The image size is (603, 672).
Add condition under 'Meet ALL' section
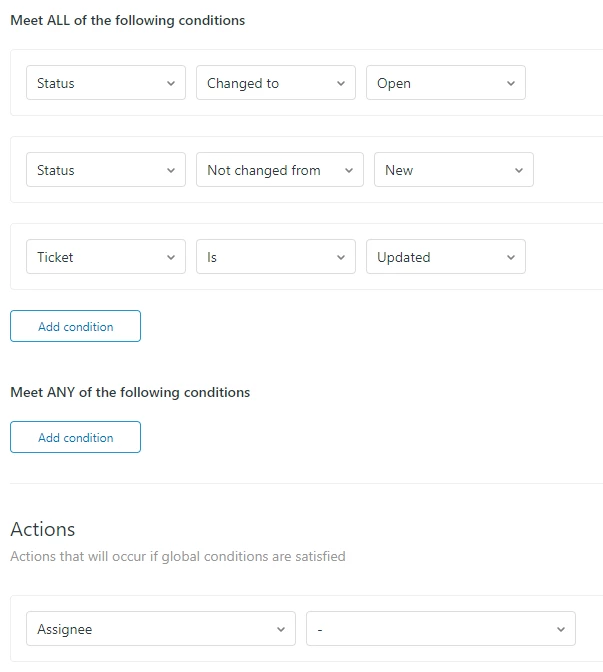(x=75, y=327)
